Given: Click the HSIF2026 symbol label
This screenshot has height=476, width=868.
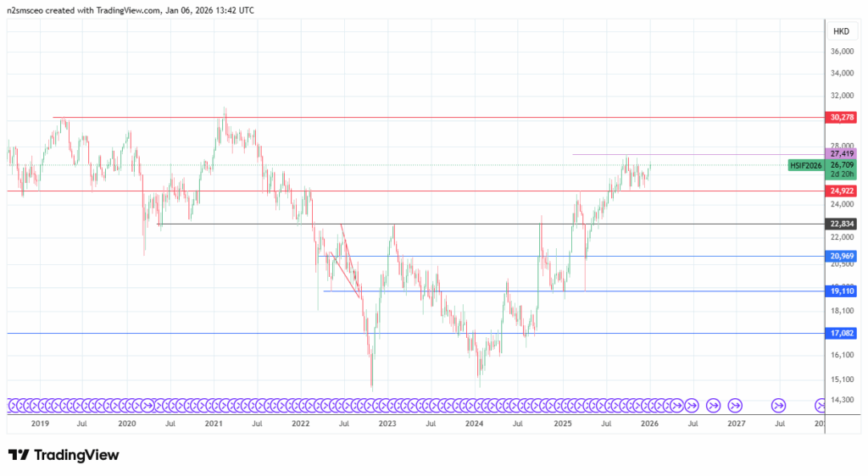Looking at the screenshot, I should point(806,165).
